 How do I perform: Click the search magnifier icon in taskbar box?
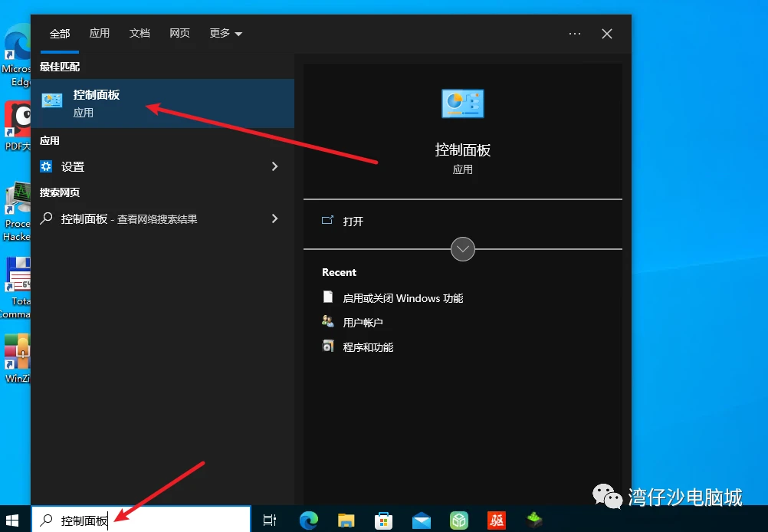coord(46,520)
